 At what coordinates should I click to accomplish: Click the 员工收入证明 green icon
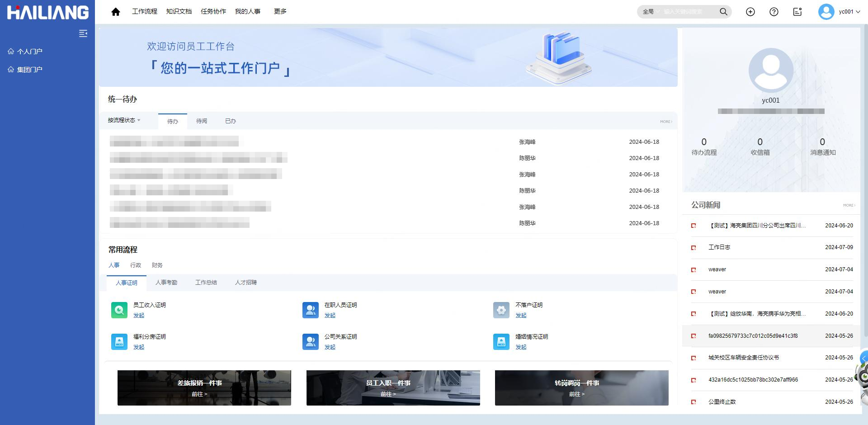[x=119, y=310]
